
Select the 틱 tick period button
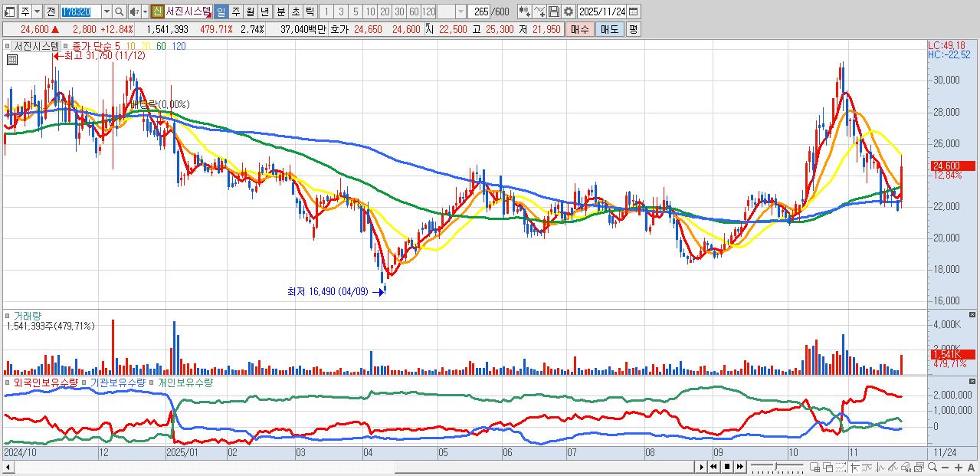310,11
